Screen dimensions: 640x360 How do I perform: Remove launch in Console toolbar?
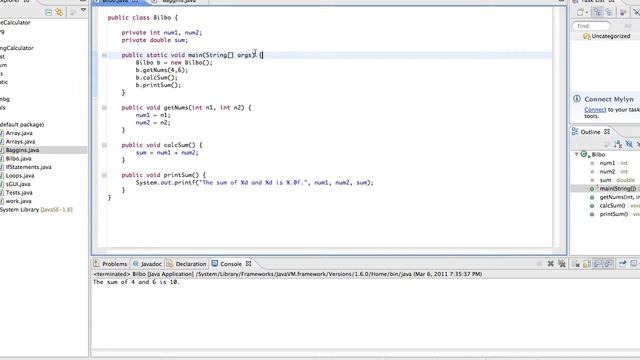click(551, 264)
